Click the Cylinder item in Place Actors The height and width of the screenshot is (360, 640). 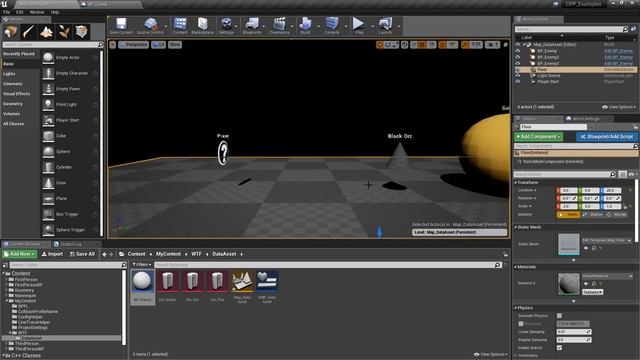coord(70,167)
